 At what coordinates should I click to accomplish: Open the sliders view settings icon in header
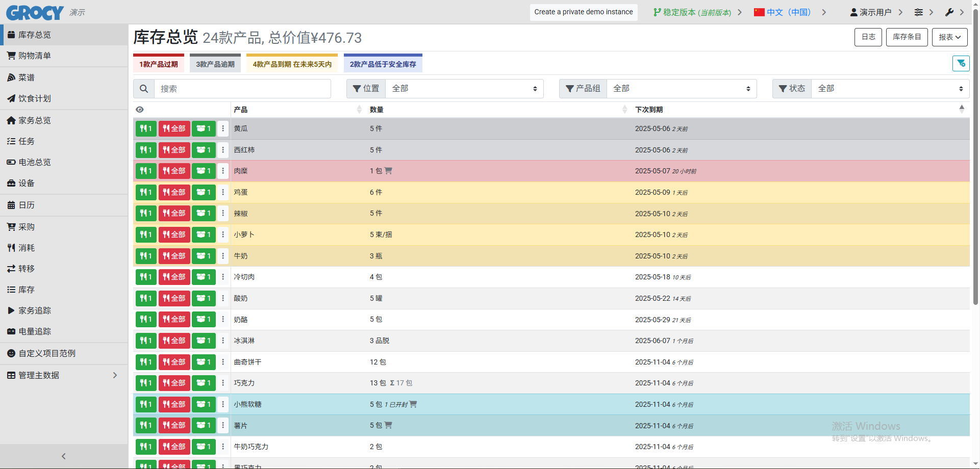tap(918, 12)
